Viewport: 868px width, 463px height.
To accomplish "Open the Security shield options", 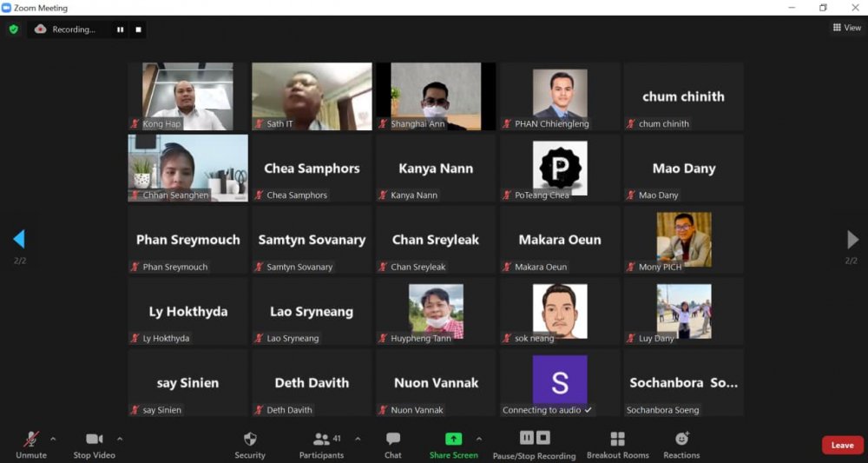I will tap(250, 440).
